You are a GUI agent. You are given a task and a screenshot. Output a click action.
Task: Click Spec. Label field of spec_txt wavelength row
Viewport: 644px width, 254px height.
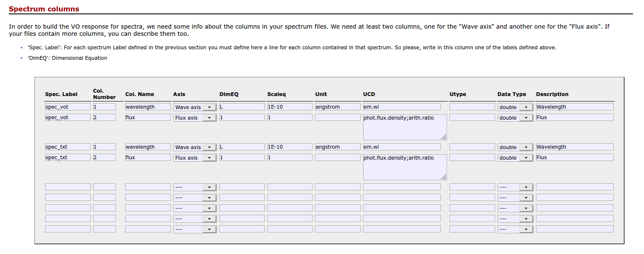pos(68,147)
